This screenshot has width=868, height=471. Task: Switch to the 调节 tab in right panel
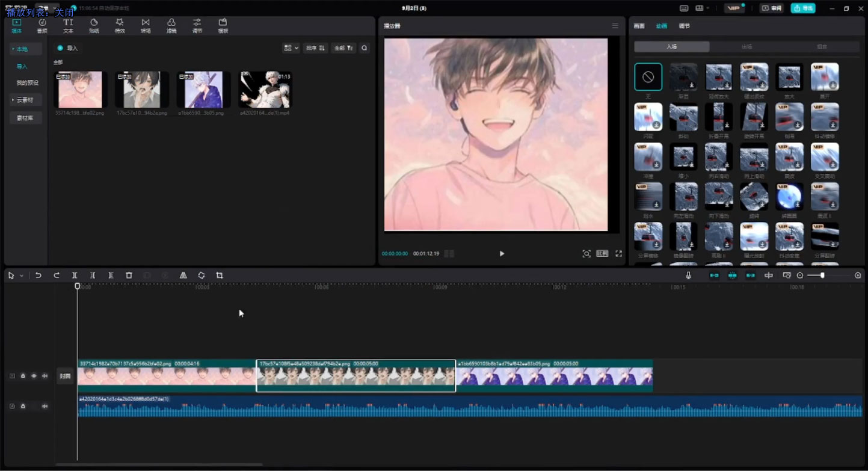click(685, 26)
